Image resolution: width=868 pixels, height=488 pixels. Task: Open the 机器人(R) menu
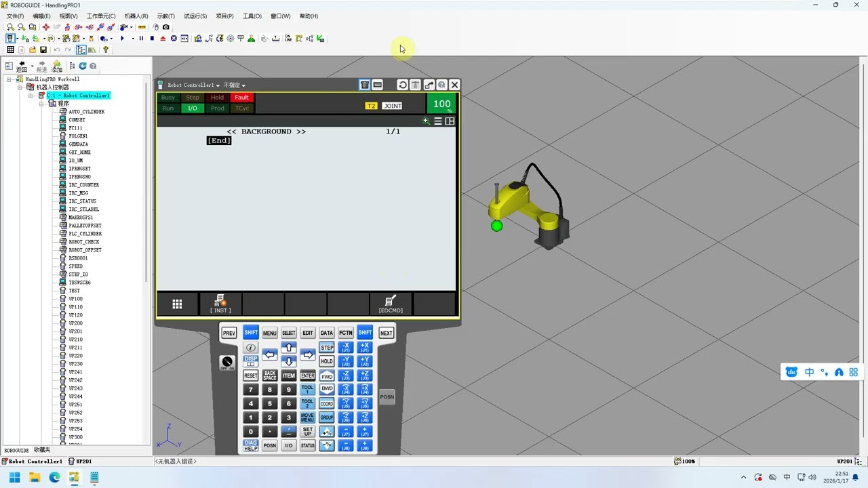point(136,16)
